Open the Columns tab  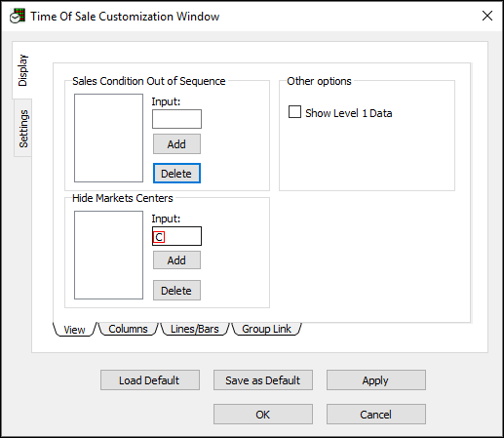point(128,329)
